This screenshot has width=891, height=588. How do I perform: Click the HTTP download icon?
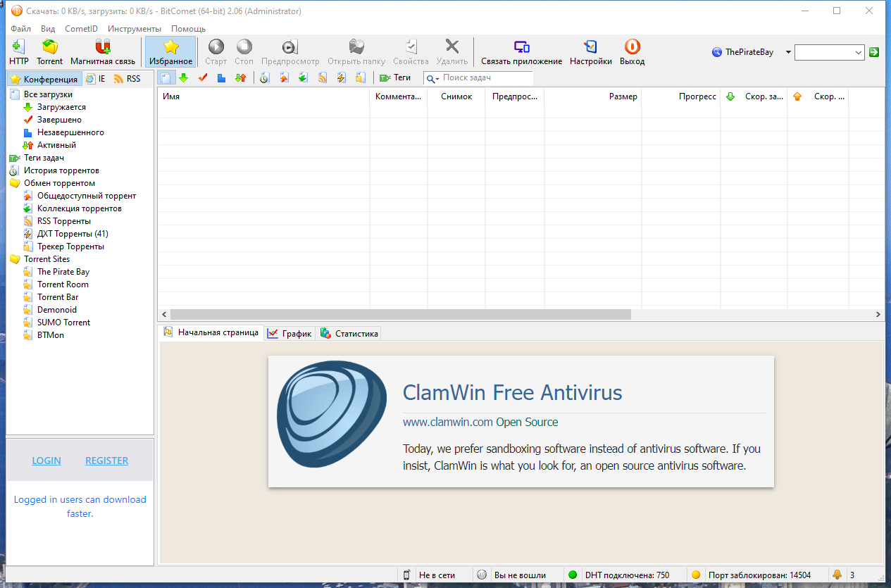point(19,48)
